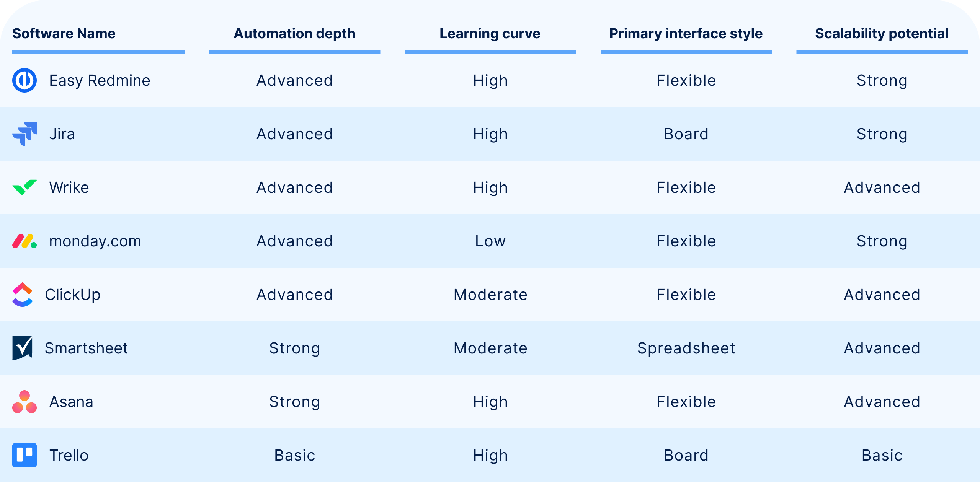This screenshot has height=482, width=980.
Task: Click the Primary interface style header
Action: 686,34
